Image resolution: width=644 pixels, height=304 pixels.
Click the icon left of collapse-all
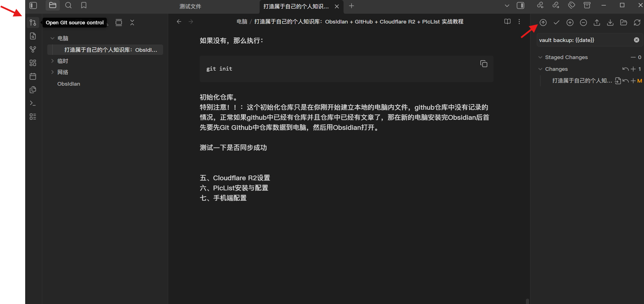point(119,23)
